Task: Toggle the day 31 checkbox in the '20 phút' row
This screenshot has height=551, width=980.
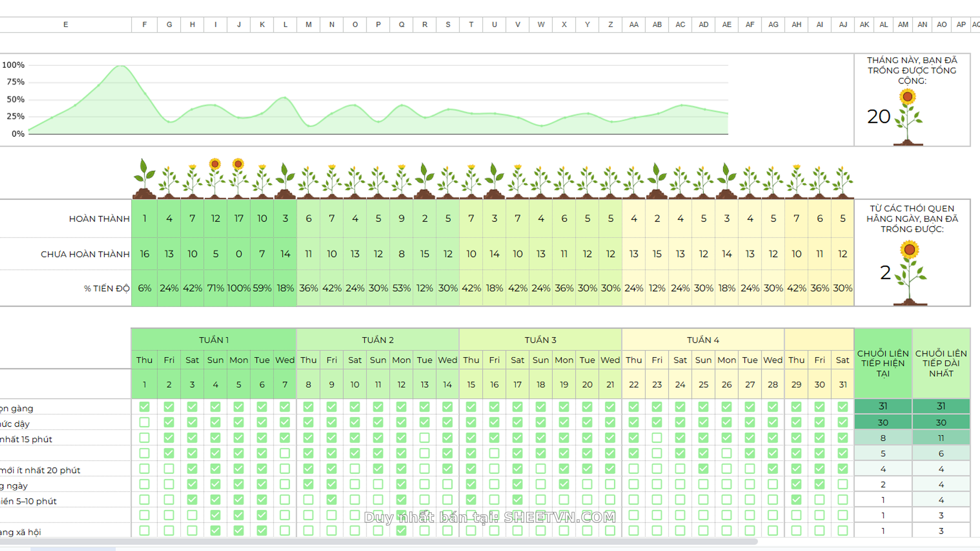Action: click(843, 468)
